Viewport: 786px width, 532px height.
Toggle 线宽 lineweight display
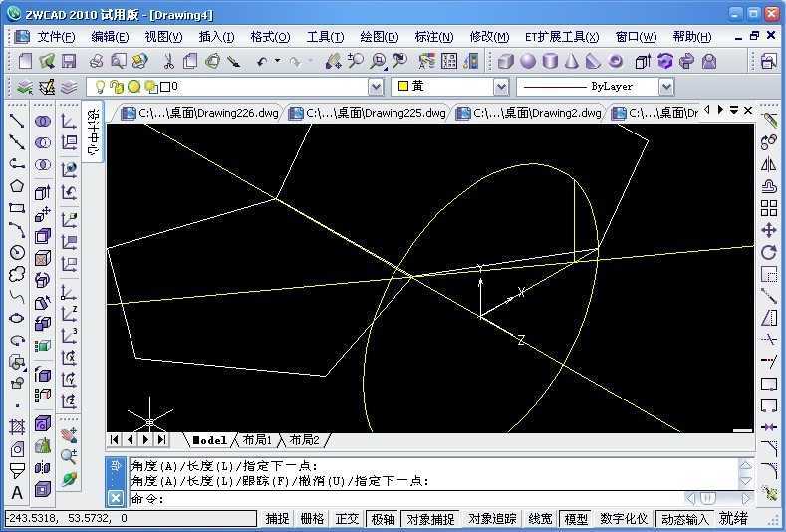540,518
